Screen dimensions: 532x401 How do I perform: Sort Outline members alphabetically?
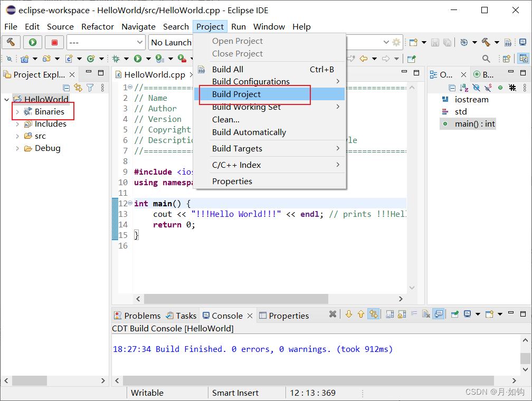463,87
